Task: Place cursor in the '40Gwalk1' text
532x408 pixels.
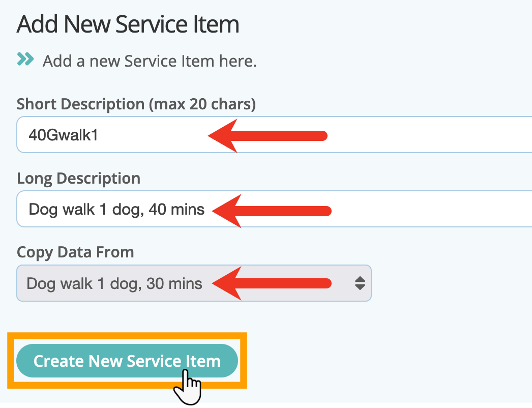Action: click(64, 135)
